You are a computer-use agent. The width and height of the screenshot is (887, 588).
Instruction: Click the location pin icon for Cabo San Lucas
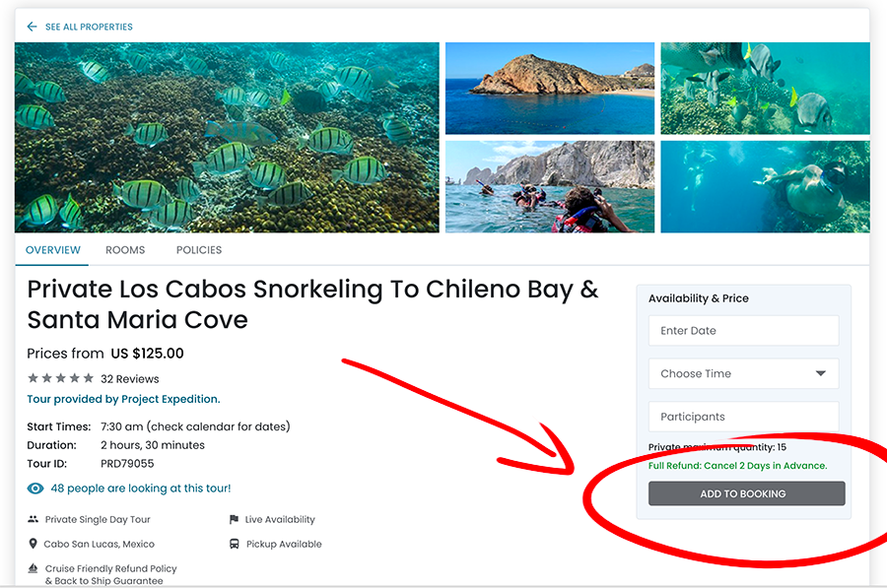point(34,544)
